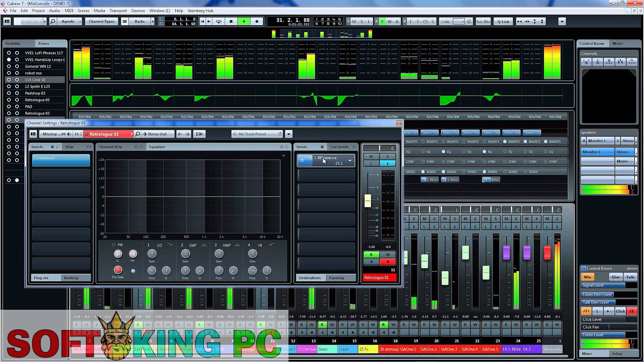
Task: Click the red Pre-Gain knob
Action: coord(118,270)
